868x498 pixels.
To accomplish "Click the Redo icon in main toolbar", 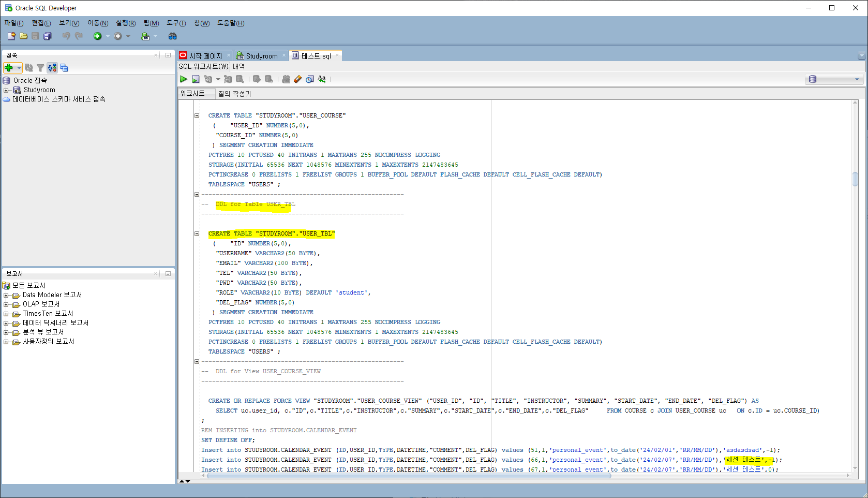I will click(x=79, y=36).
